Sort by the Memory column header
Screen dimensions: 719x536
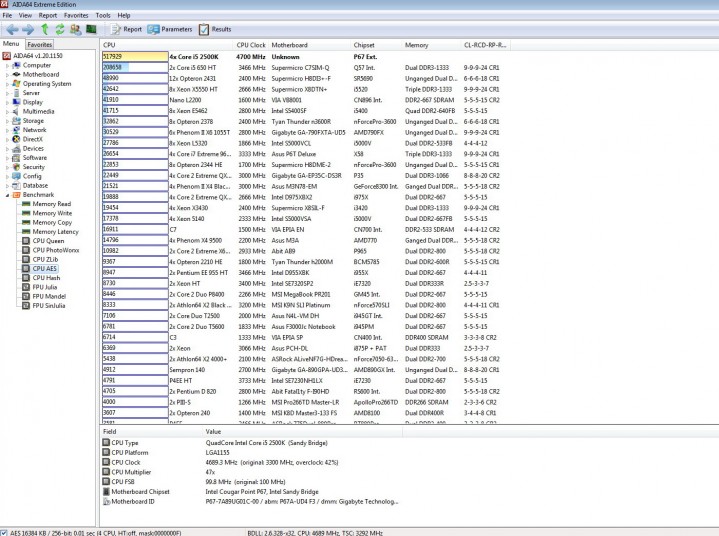(432, 45)
